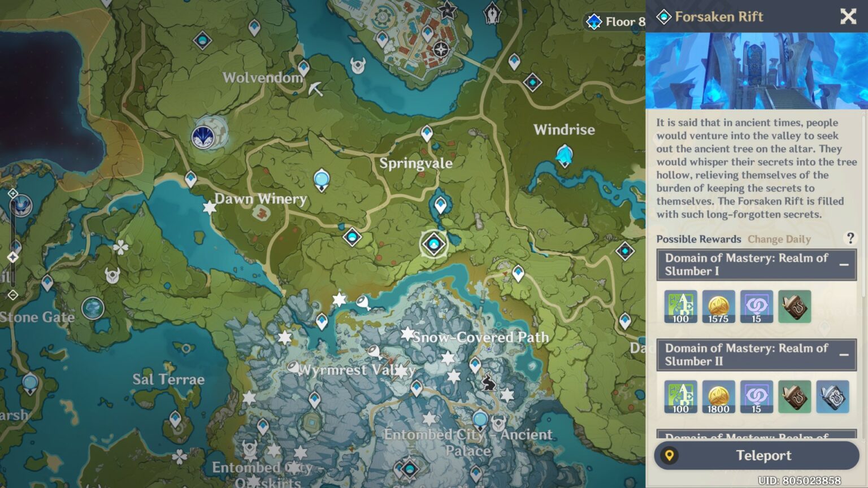Close the Forsaken Rift info panel

point(848,16)
